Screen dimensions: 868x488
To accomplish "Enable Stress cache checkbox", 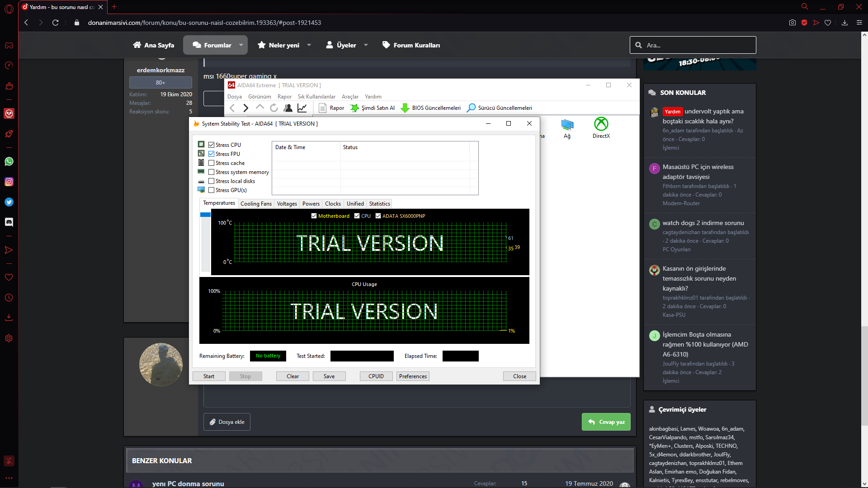I will (x=211, y=163).
